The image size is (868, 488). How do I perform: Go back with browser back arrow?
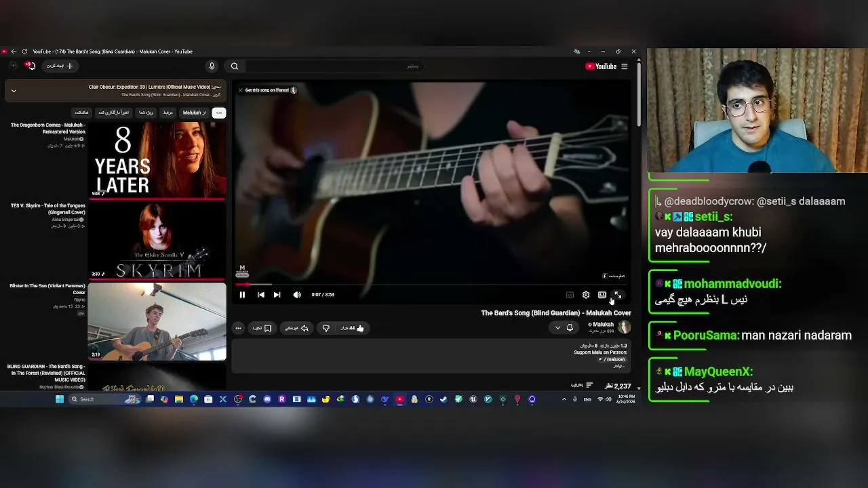(14, 52)
